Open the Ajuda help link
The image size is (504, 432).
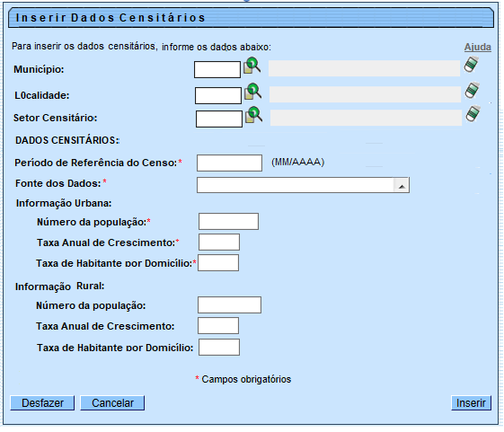click(478, 48)
